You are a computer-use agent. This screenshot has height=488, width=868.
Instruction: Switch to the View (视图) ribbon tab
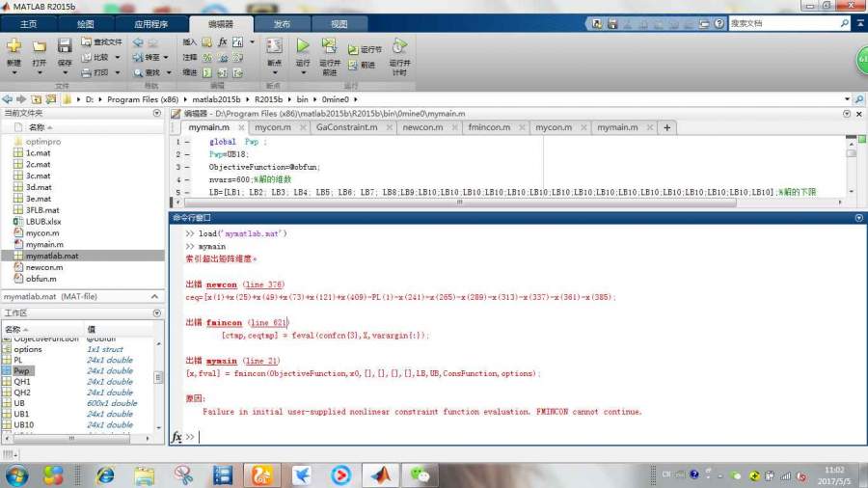(x=339, y=24)
